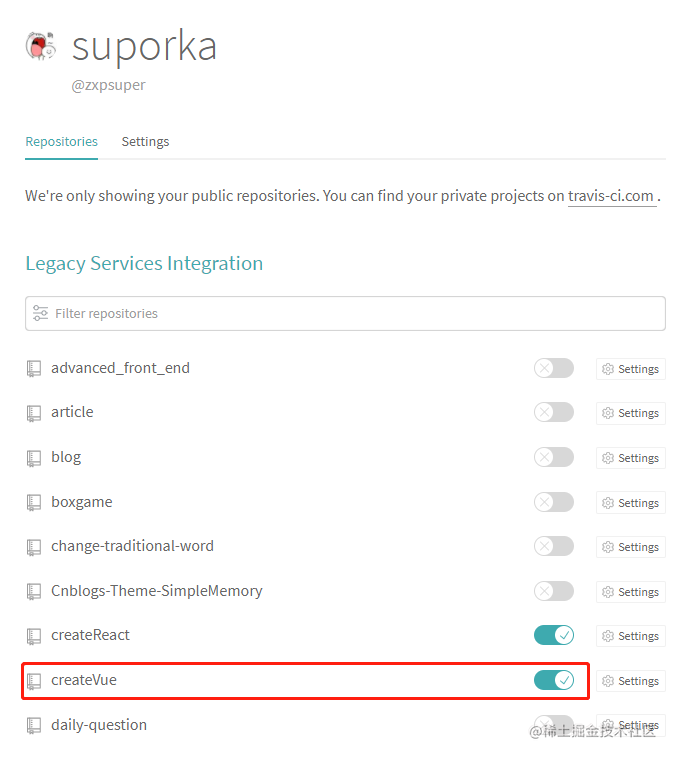The width and height of the screenshot is (676, 759).
Task: Click the repository icon beside createReact
Action: (33, 636)
